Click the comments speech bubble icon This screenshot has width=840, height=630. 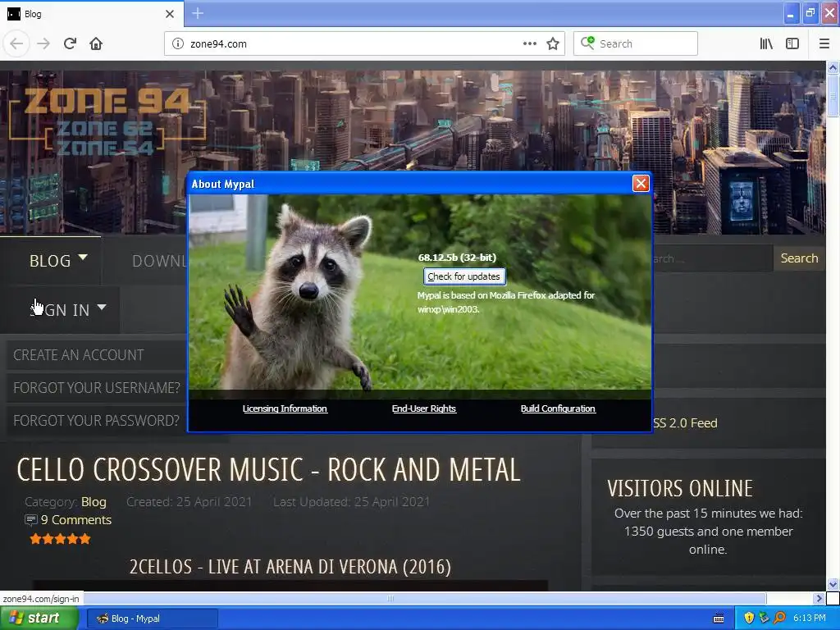31,519
